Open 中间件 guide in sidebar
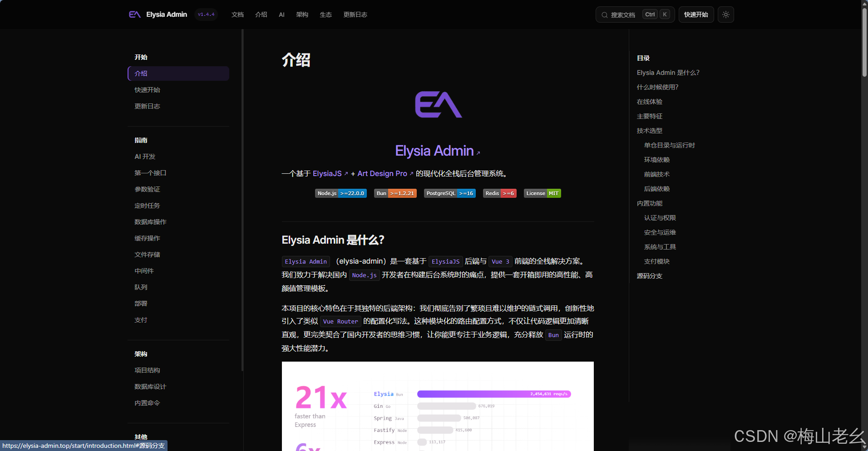The width and height of the screenshot is (868, 451). click(144, 271)
